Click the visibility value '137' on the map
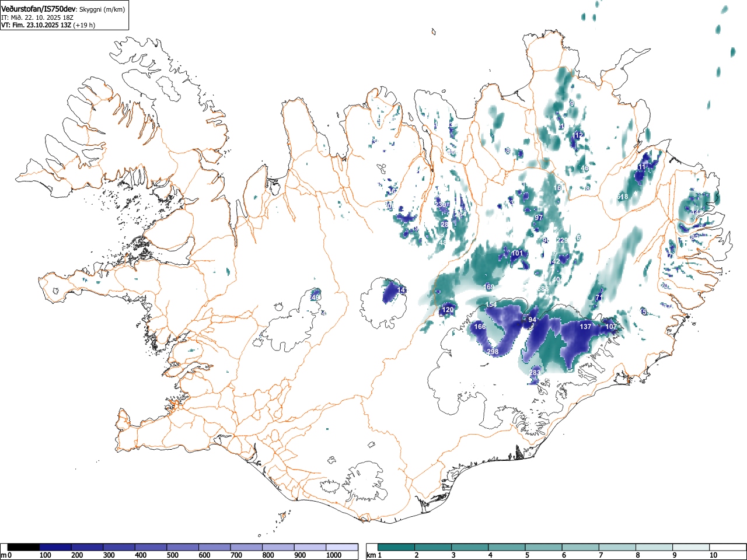 [585, 327]
